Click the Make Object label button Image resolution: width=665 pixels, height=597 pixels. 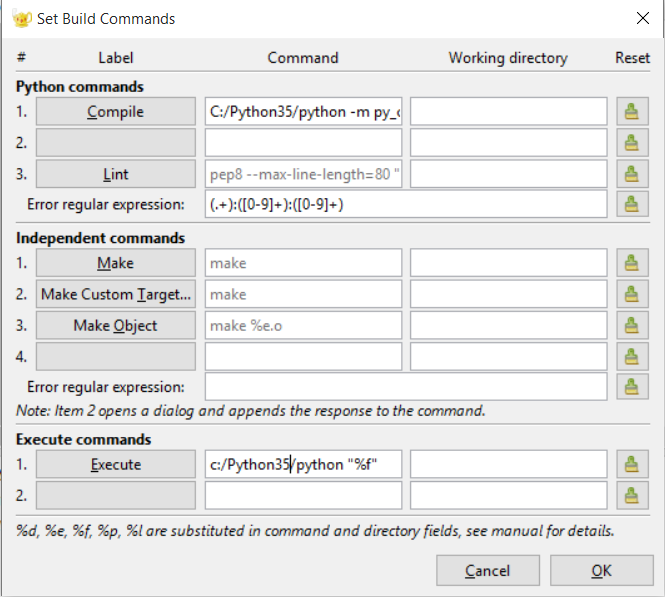[x=115, y=326]
